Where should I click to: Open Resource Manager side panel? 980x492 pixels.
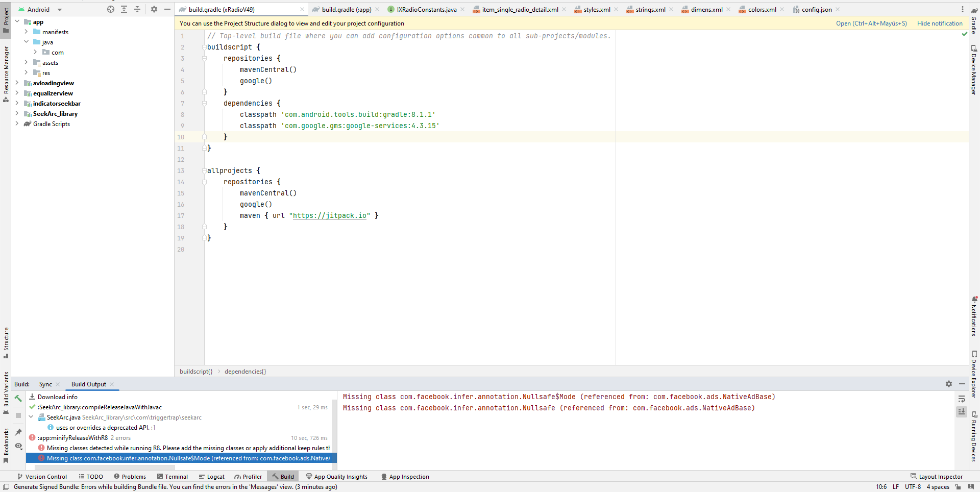coord(6,74)
